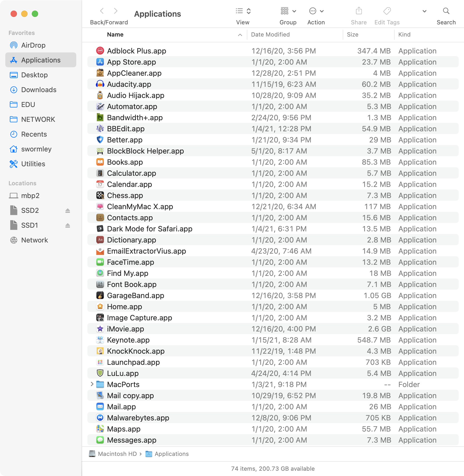Click the Maps app icon
The height and width of the screenshot is (476, 464).
click(x=100, y=429)
